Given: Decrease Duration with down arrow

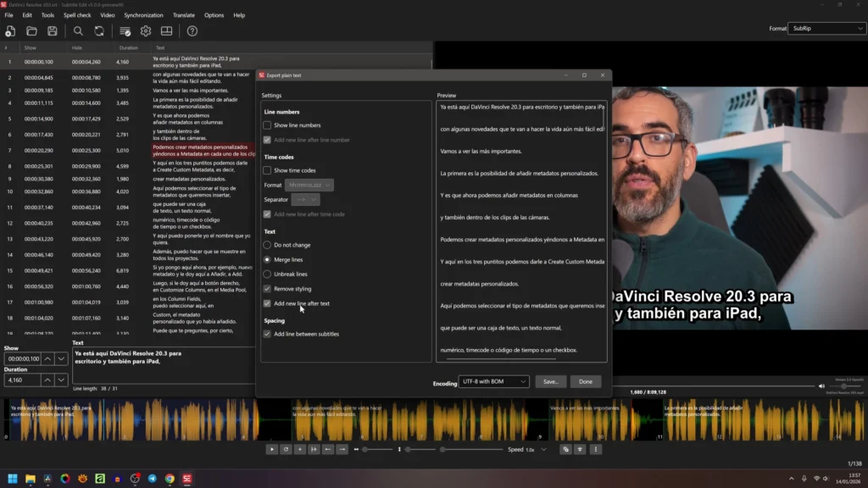Looking at the screenshot, I should [61, 380].
